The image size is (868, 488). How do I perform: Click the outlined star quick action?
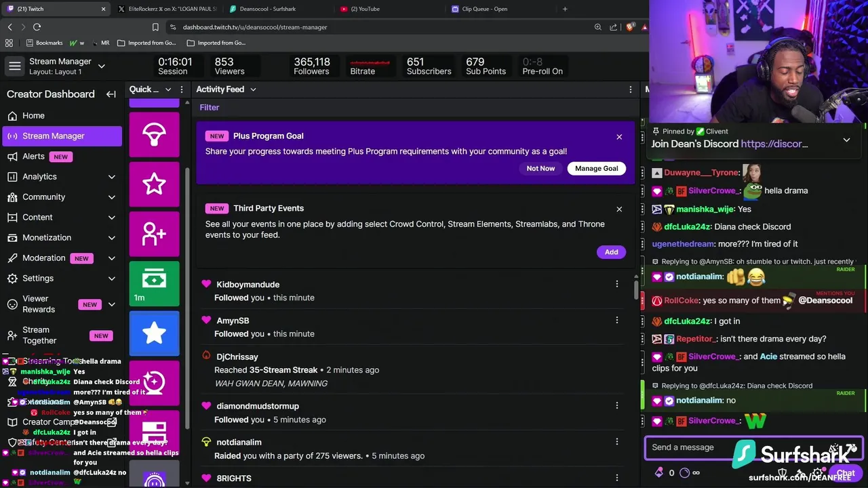(x=154, y=184)
